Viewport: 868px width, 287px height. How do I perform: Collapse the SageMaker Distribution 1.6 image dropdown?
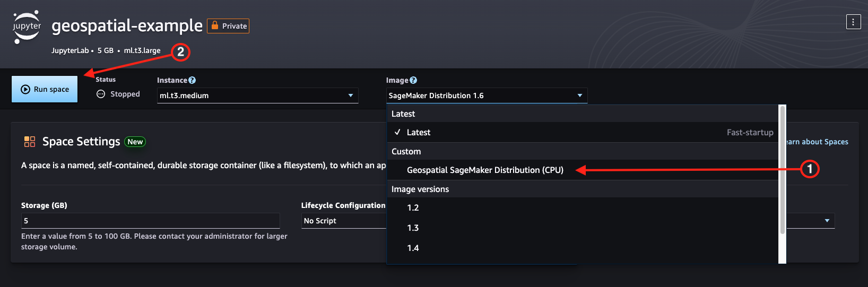point(486,95)
